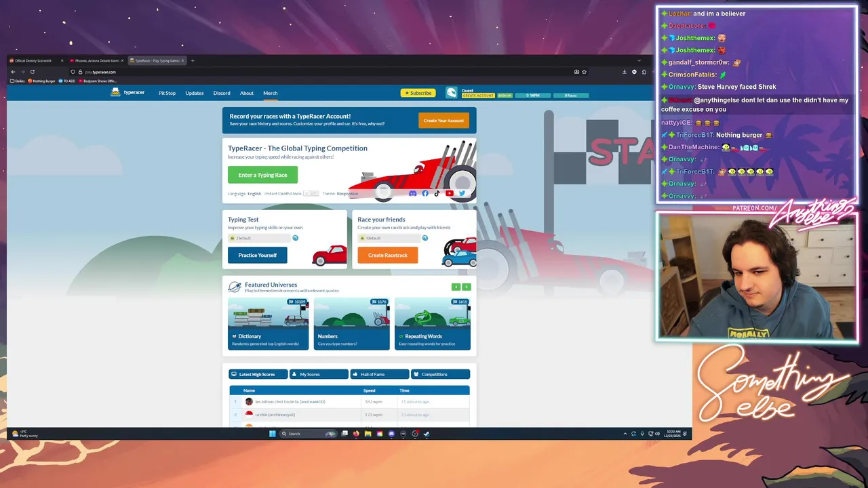This screenshot has width=868, height=488.
Task: Open the Pit Stop menu
Action: (167, 93)
